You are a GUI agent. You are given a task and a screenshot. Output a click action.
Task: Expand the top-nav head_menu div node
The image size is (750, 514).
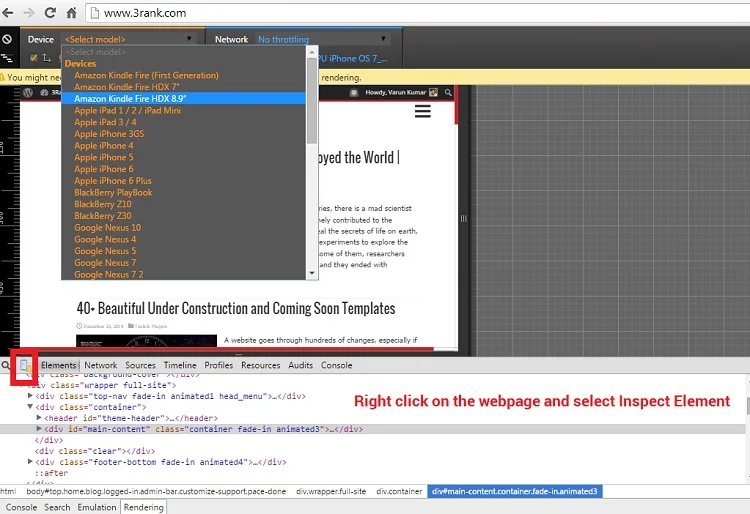(30, 396)
